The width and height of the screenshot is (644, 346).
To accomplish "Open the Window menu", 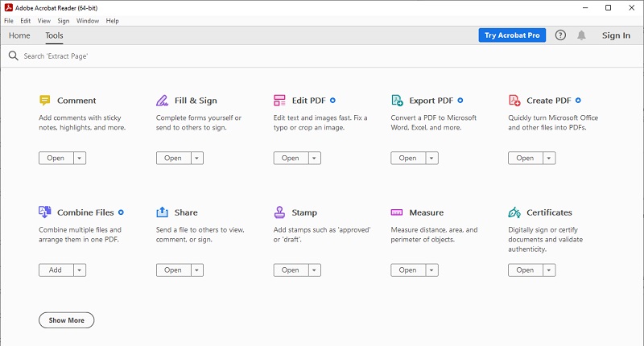I will (x=88, y=21).
